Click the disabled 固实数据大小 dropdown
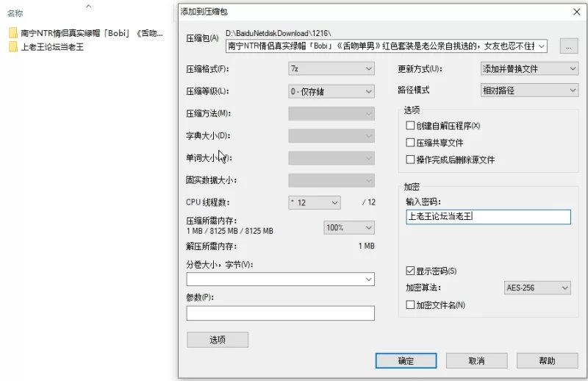 (331, 180)
